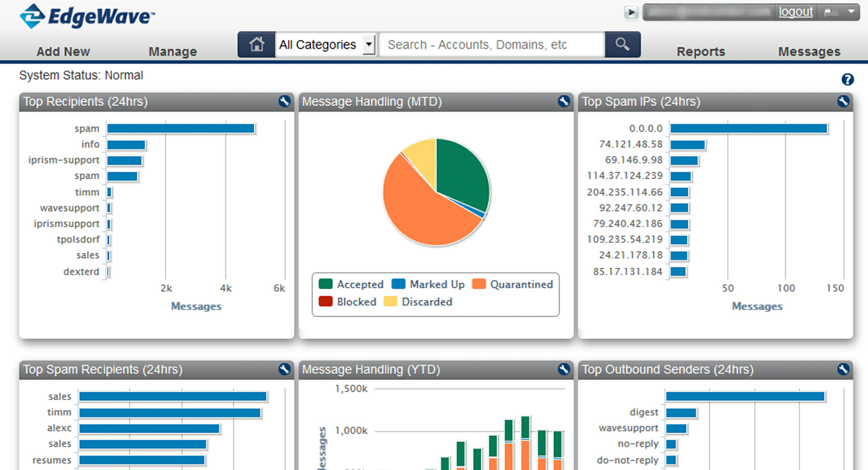Expand the All Categories dropdown
This screenshot has width=868, height=470.
click(369, 44)
